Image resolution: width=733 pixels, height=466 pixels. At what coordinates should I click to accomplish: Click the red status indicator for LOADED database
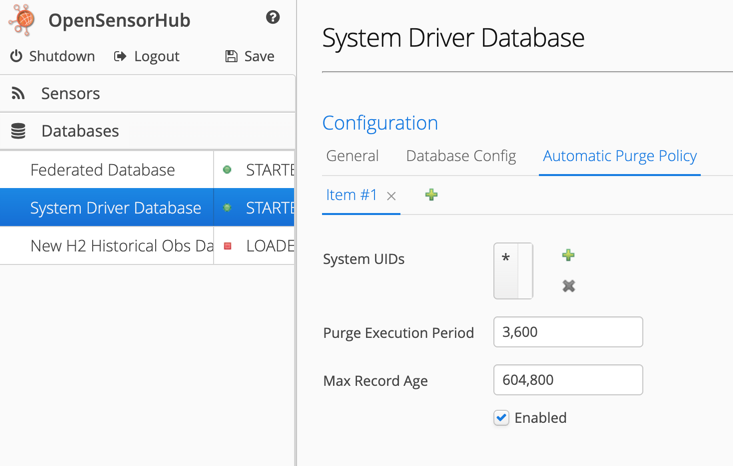pyautogui.click(x=228, y=246)
